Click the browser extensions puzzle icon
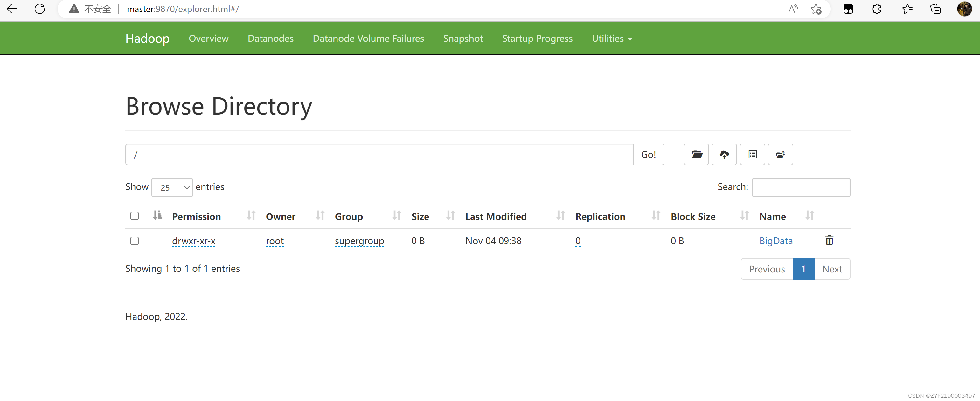 [x=876, y=9]
